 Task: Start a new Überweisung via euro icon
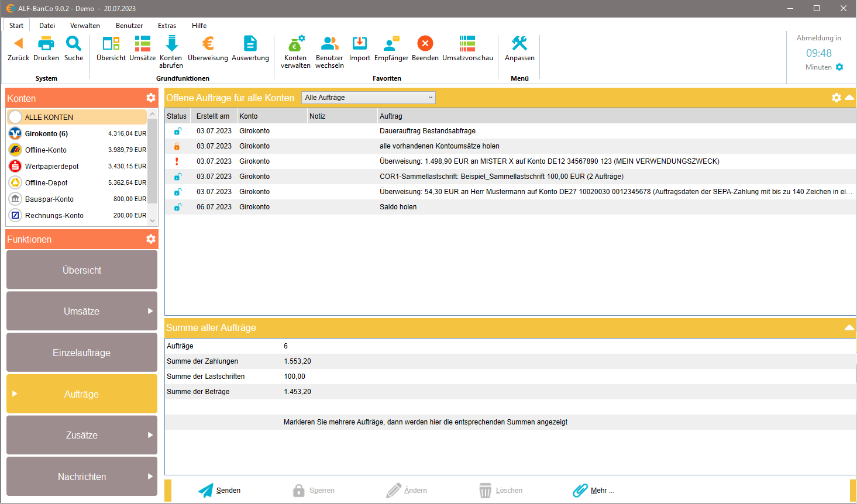click(x=208, y=43)
